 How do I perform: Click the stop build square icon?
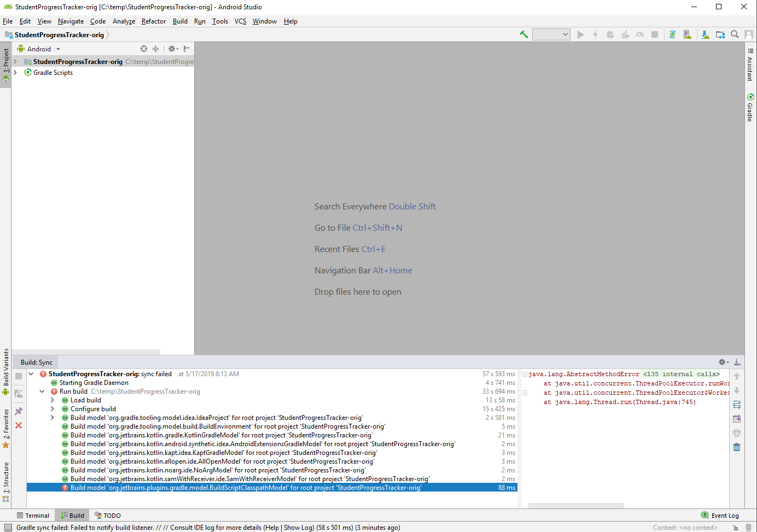pyautogui.click(x=19, y=376)
